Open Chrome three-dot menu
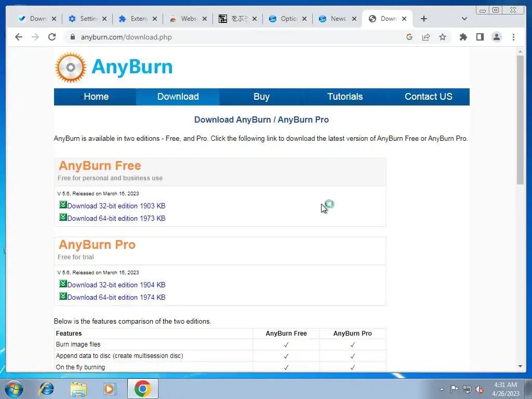The width and height of the screenshot is (532, 399). [513, 37]
